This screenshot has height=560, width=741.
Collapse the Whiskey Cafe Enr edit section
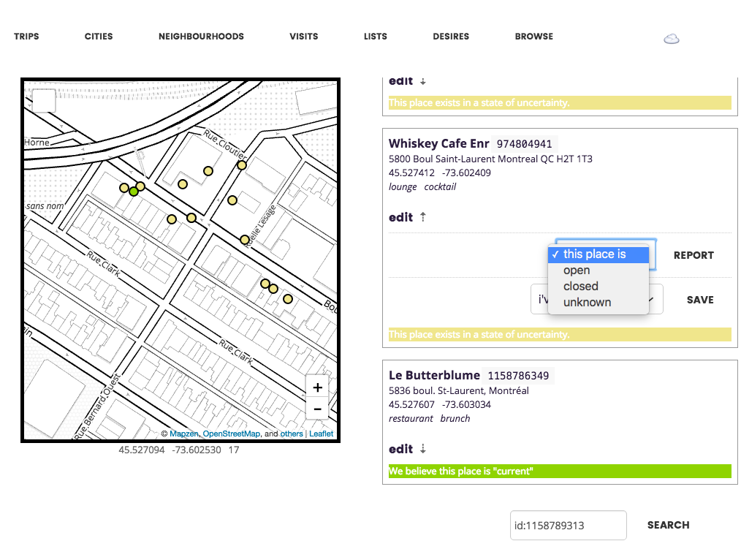point(407,217)
